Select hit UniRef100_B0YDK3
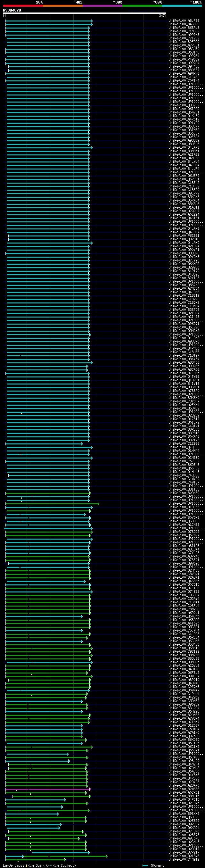Screen dimensions: 205x868 (184, 518)
